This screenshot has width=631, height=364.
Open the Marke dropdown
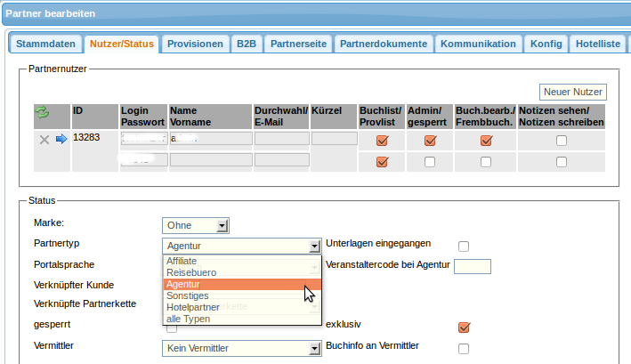pyautogui.click(x=196, y=225)
